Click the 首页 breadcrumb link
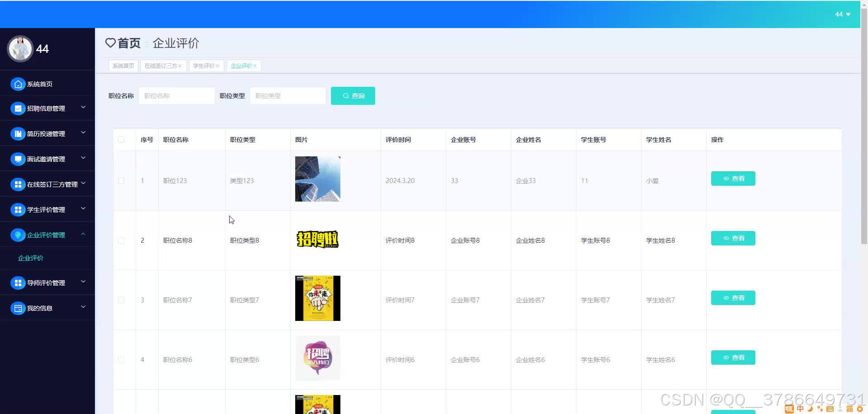This screenshot has height=414, width=868. 129,43
